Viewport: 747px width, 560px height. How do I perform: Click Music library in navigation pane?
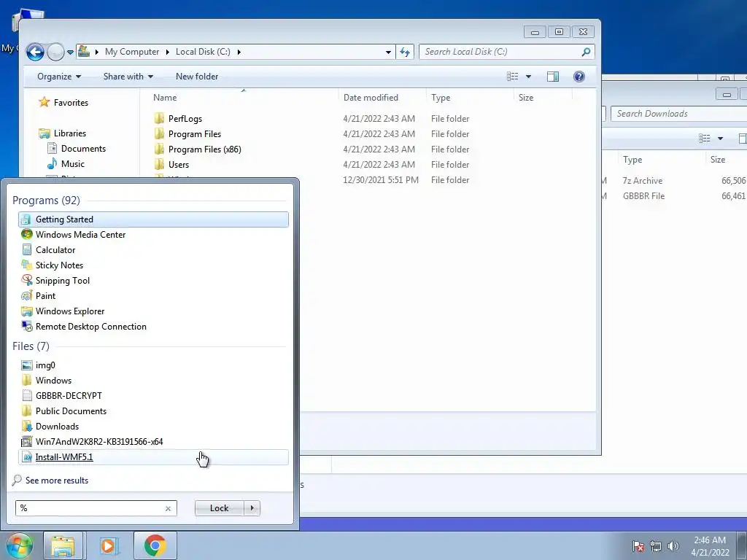tap(72, 164)
